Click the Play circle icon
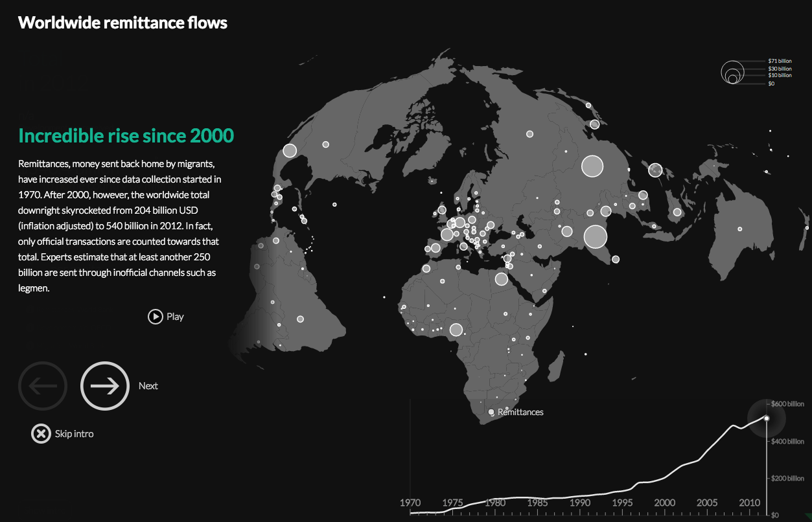The image size is (812, 522). (156, 316)
